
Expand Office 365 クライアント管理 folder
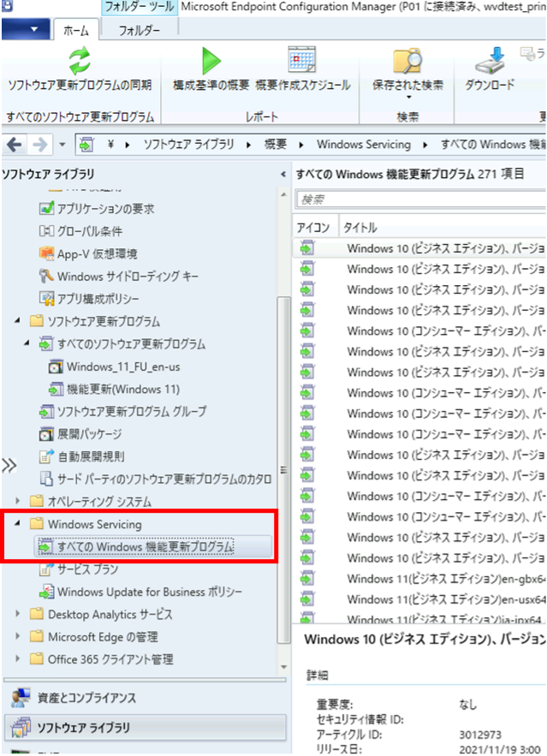point(18,658)
